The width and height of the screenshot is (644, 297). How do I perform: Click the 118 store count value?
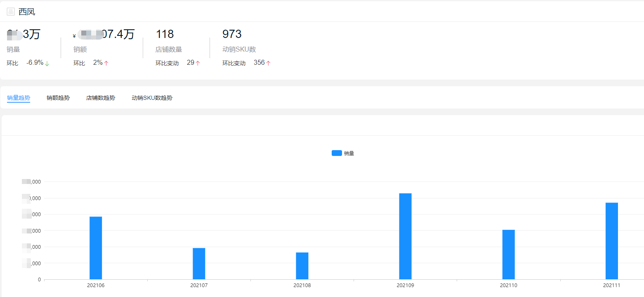(x=165, y=34)
